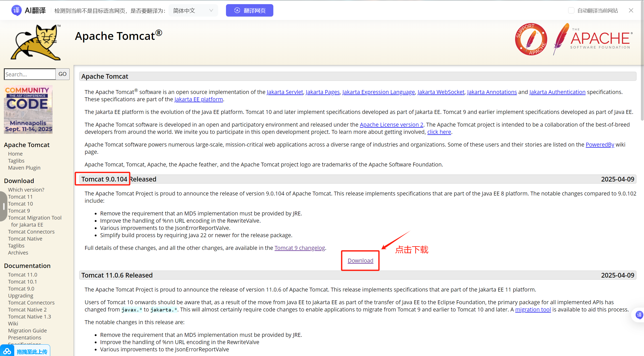Open the Community Code conference banner
This screenshot has height=356, width=644.
pos(28,110)
